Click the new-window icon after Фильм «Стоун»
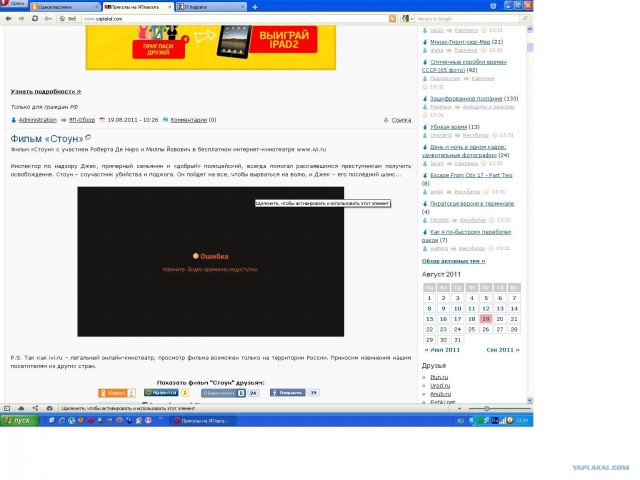The width and height of the screenshot is (640, 480). [88, 137]
